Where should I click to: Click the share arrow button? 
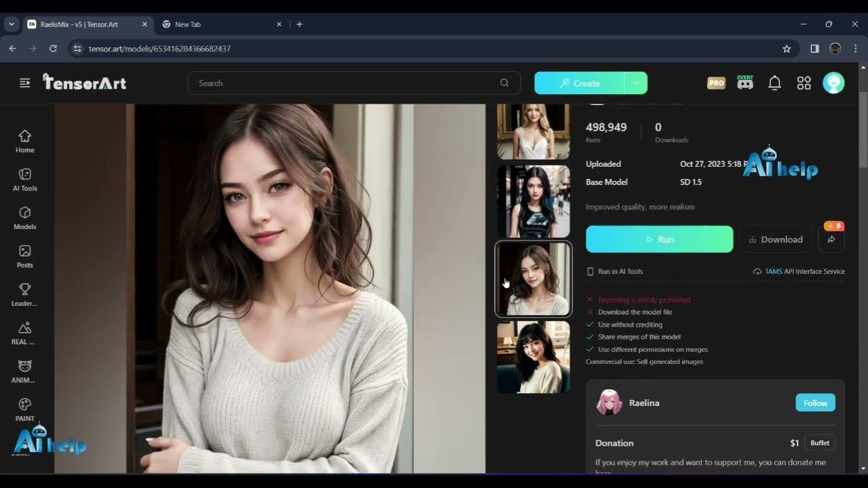831,239
